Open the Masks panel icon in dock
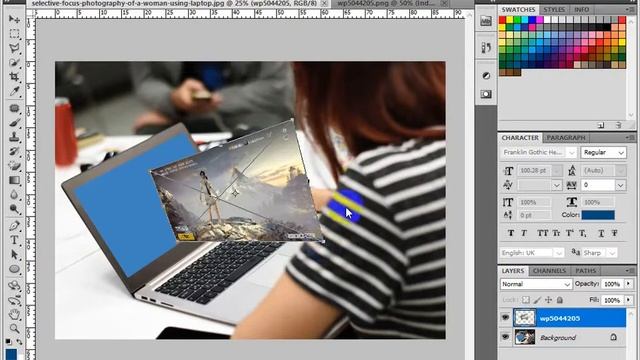This screenshot has width=640, height=360. click(486, 94)
